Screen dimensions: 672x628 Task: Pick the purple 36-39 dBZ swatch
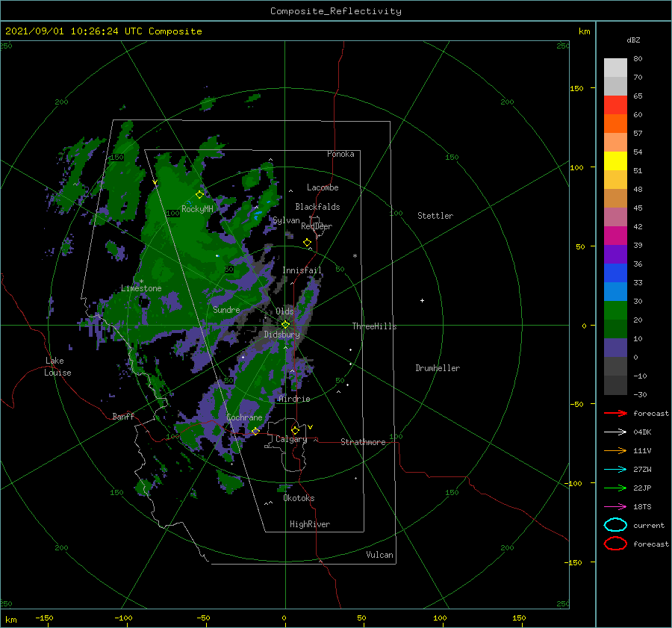click(x=615, y=255)
